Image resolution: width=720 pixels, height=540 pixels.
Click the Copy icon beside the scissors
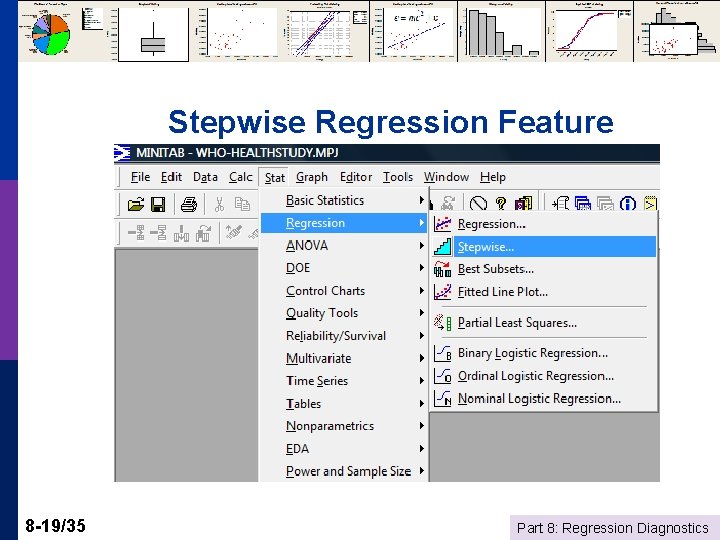click(242, 204)
